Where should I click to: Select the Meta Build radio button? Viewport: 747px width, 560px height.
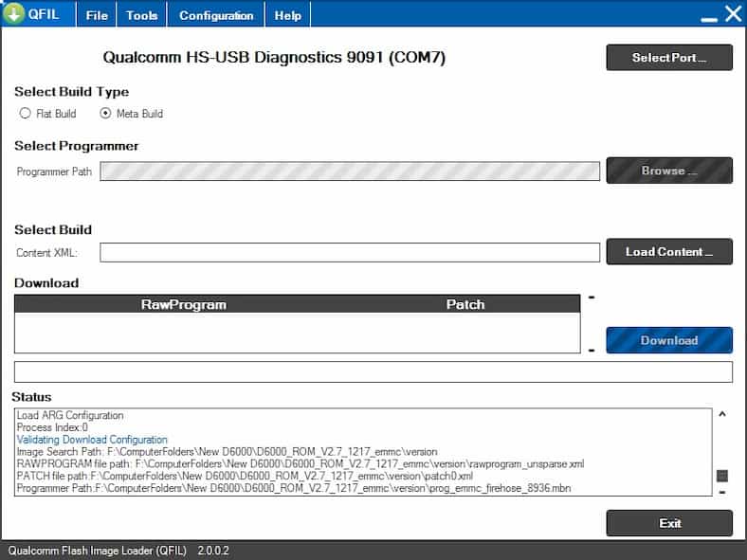pyautogui.click(x=106, y=114)
